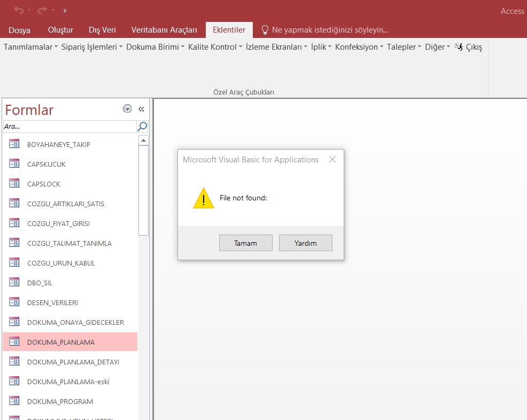Click the form icon next to CAPSLOCK
Viewport: 527px width, 420px height.
[x=14, y=183]
